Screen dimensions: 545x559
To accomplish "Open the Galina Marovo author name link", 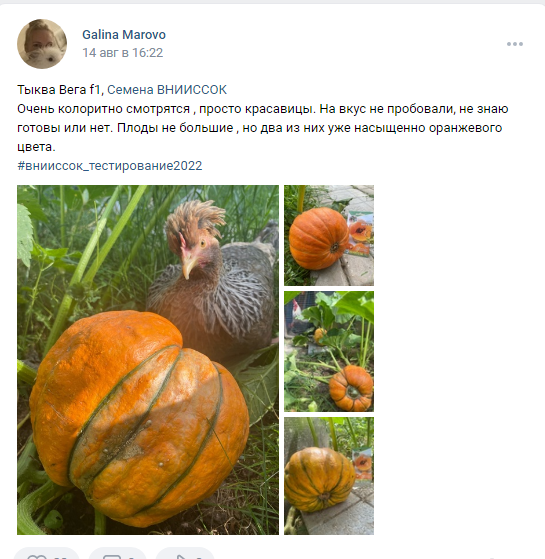I will click(x=124, y=35).
